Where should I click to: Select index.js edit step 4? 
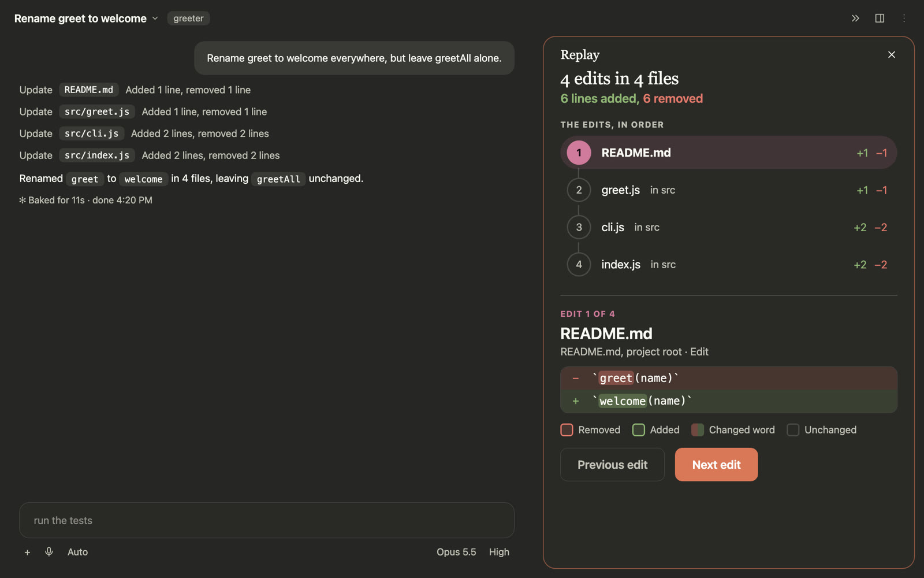click(728, 265)
